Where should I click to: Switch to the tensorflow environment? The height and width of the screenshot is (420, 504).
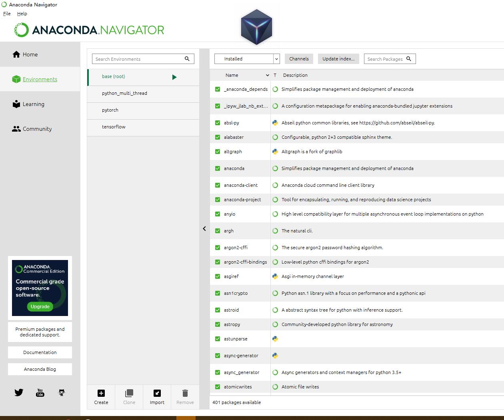click(114, 127)
